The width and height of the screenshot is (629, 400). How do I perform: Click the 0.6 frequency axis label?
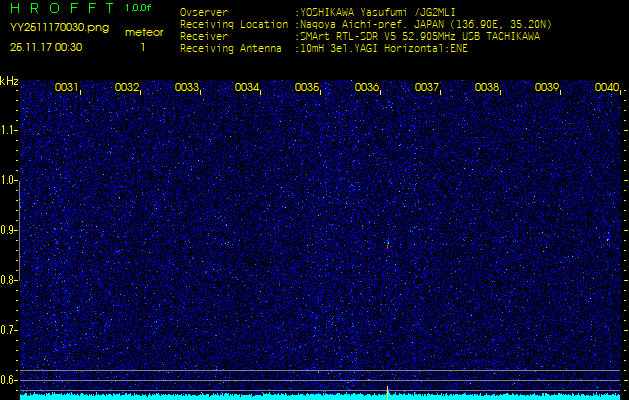[9, 380]
